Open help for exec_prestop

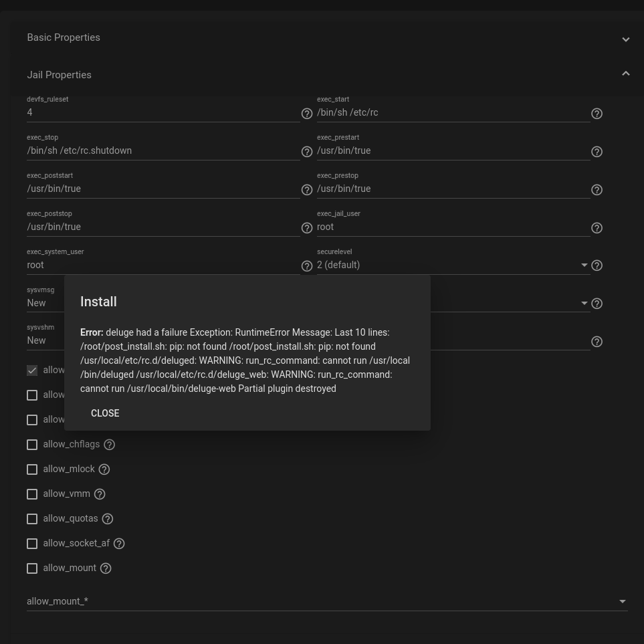tap(597, 190)
